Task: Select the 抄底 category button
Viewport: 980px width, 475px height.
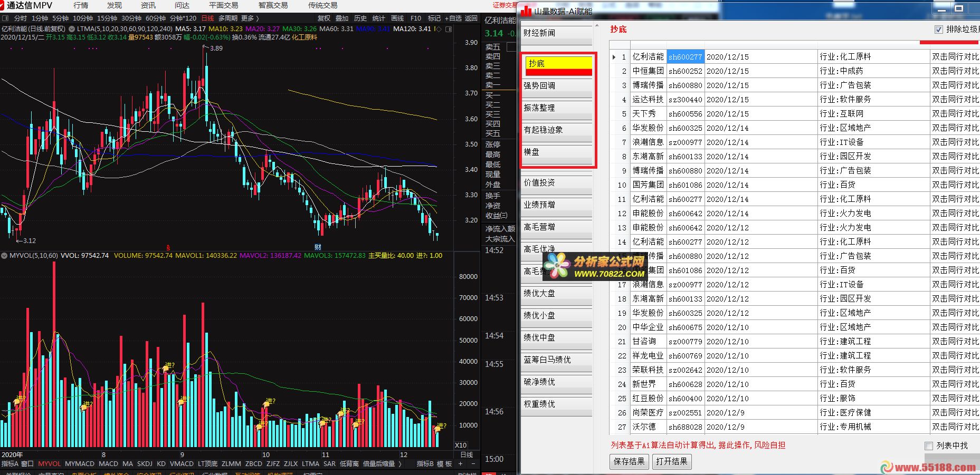Action: [x=559, y=66]
